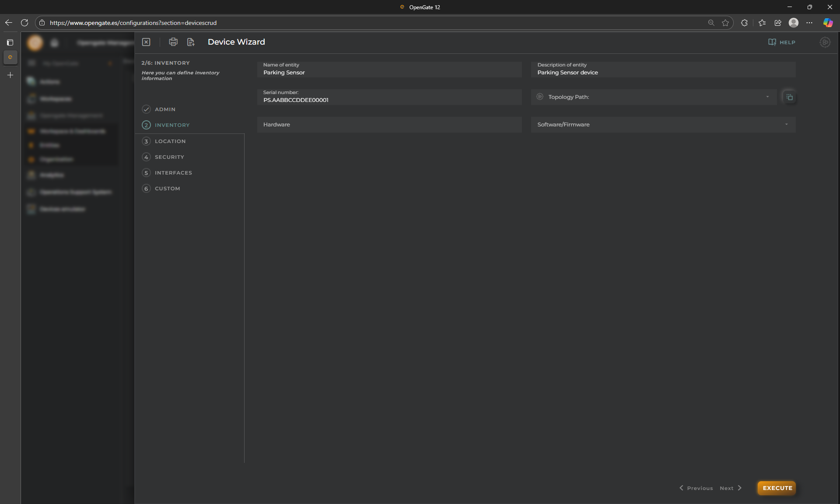Close the Device Wizard panel
This screenshot has height=504, width=840.
point(146,42)
